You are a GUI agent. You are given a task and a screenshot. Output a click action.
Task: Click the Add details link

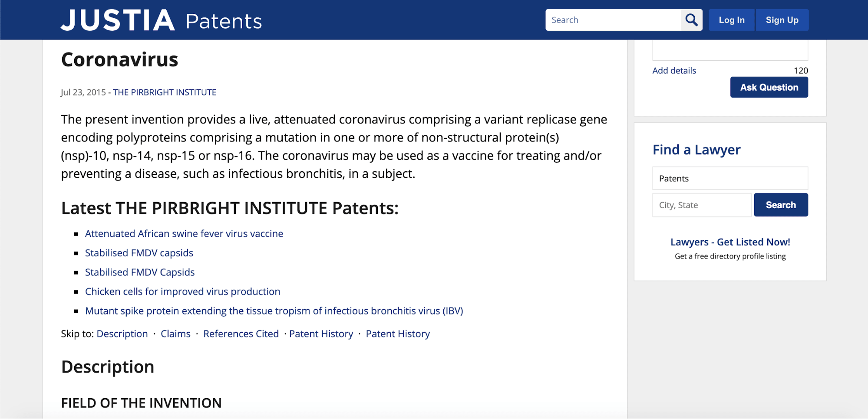point(674,71)
